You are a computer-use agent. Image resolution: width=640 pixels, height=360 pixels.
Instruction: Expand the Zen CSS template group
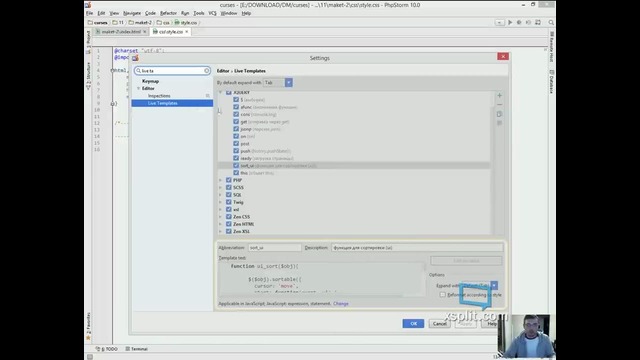coord(220,217)
